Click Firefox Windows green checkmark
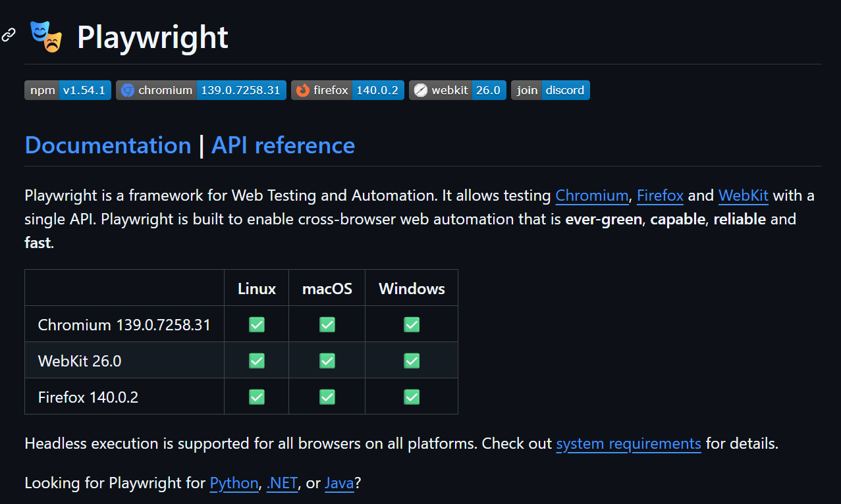Screen dimensions: 841x504 tap(412, 397)
